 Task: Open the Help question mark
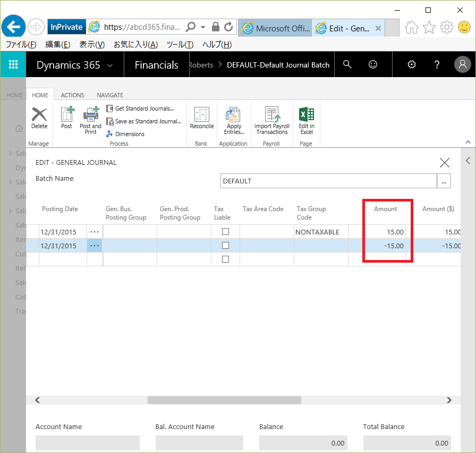coord(437,64)
